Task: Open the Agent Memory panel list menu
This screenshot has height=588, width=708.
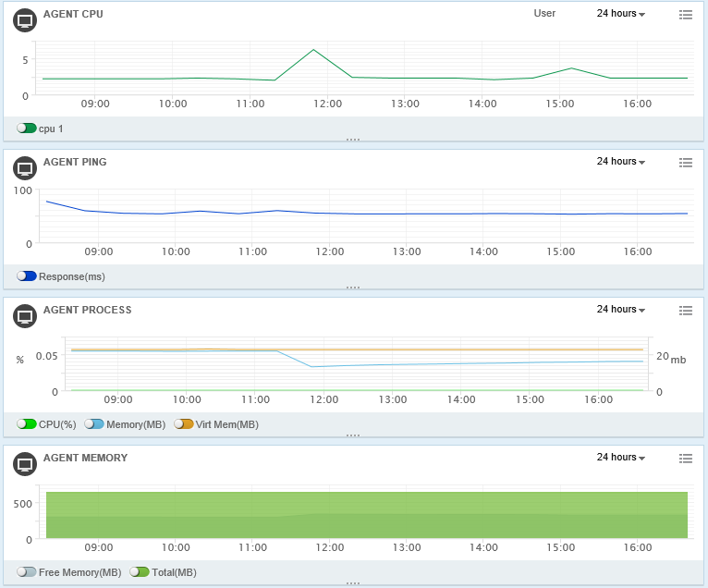Action: tap(685, 459)
